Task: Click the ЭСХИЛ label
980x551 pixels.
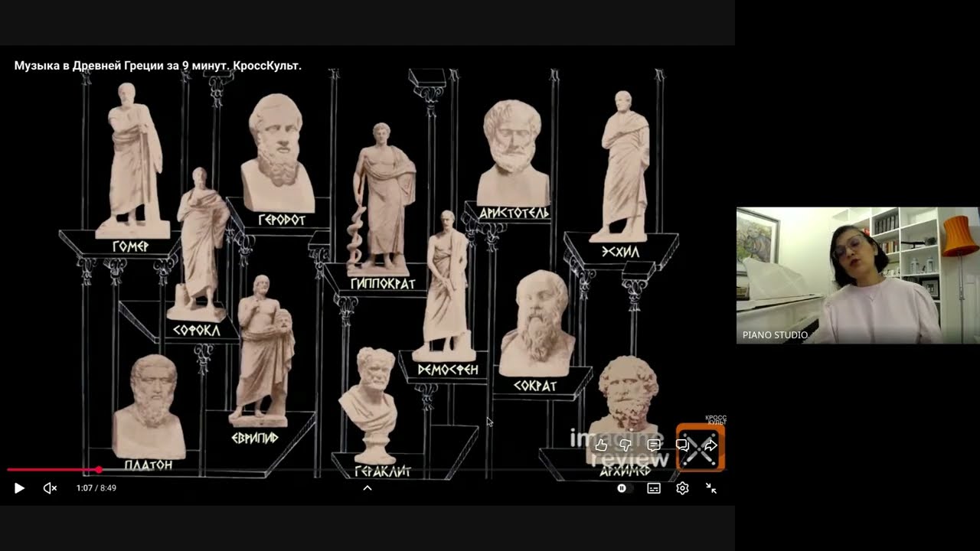Action: tap(620, 251)
